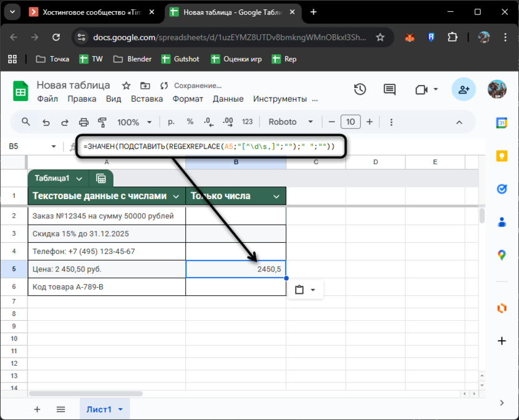Switch to the Хостинговое сообщество browser tab
The height and width of the screenshot is (420, 519).
(87, 12)
